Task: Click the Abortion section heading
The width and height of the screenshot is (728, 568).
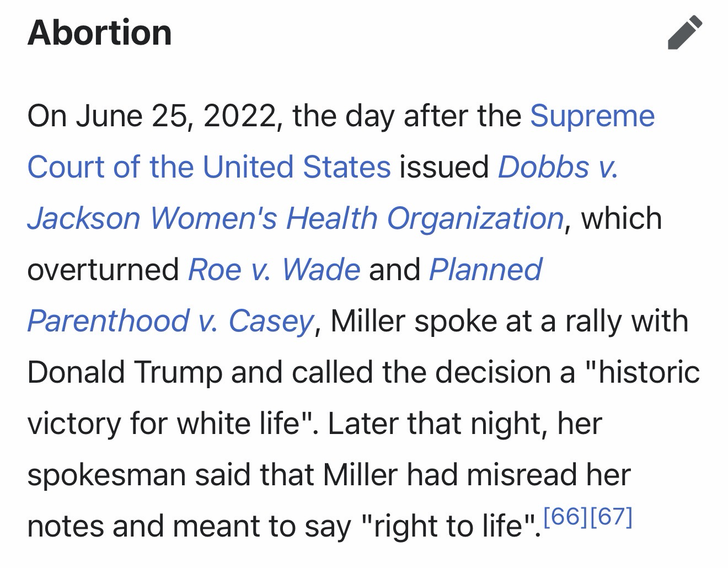Action: tap(99, 33)
